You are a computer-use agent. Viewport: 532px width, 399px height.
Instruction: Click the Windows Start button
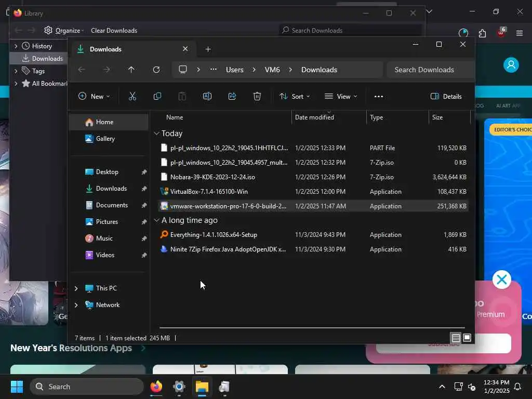click(17, 387)
